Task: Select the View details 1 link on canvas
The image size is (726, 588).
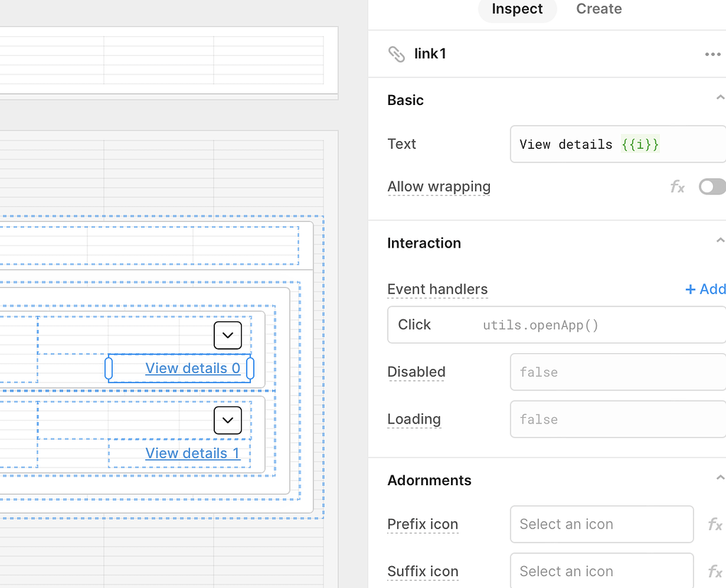Action: (193, 453)
